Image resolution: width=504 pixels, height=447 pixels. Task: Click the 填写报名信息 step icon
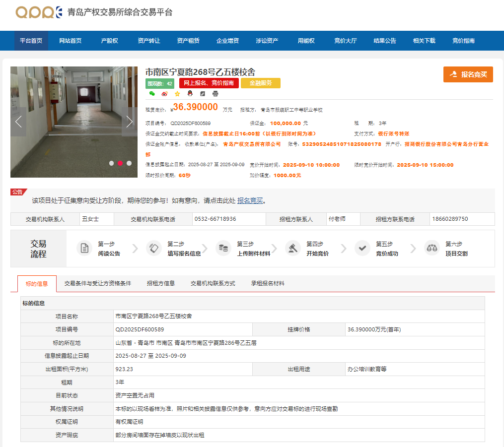[x=154, y=248]
